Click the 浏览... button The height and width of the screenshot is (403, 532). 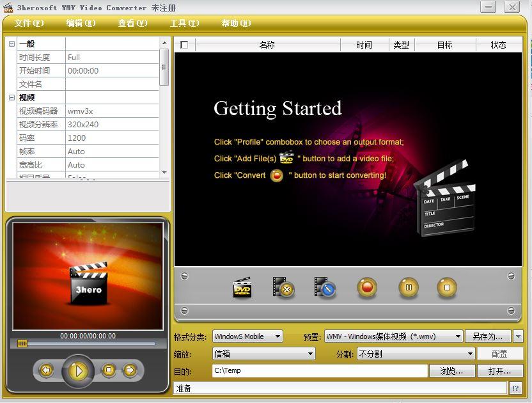451,371
